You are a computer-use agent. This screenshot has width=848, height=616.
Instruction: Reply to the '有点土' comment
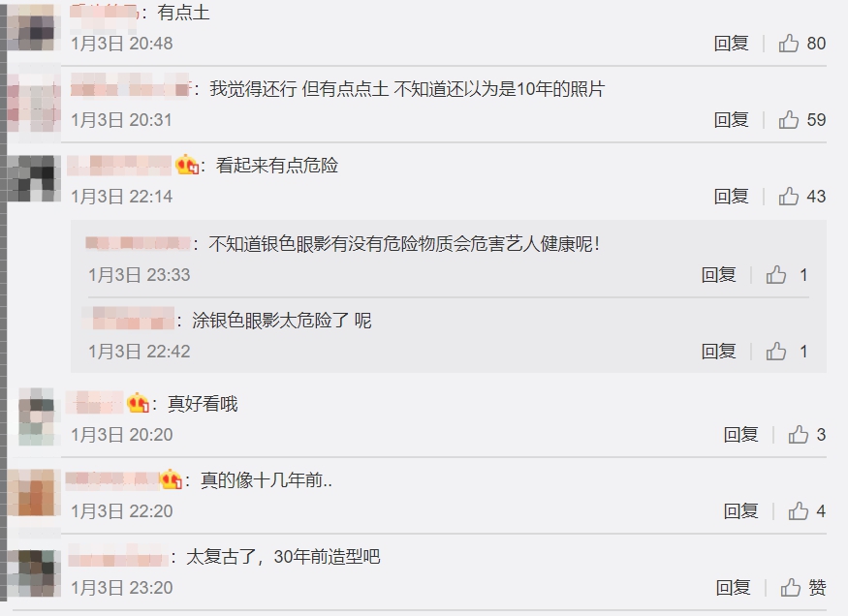[x=731, y=44]
